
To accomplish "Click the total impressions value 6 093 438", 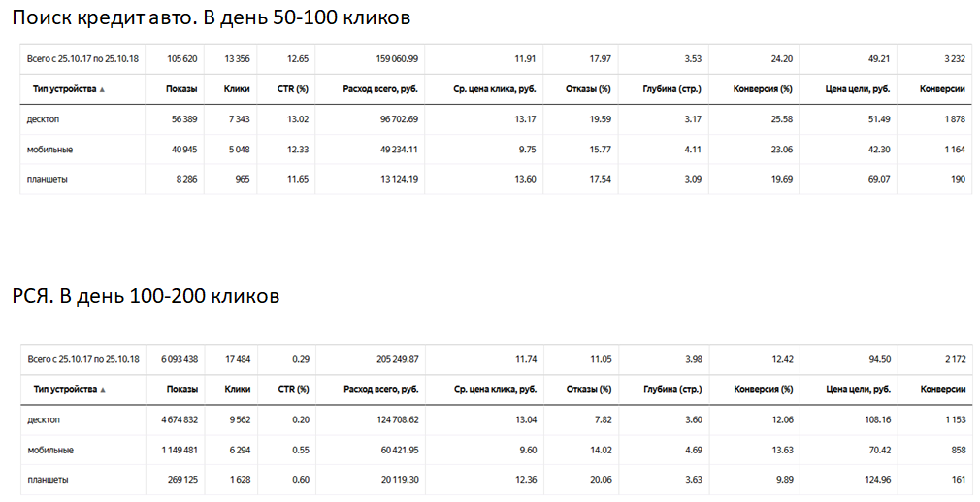I will tap(175, 359).
